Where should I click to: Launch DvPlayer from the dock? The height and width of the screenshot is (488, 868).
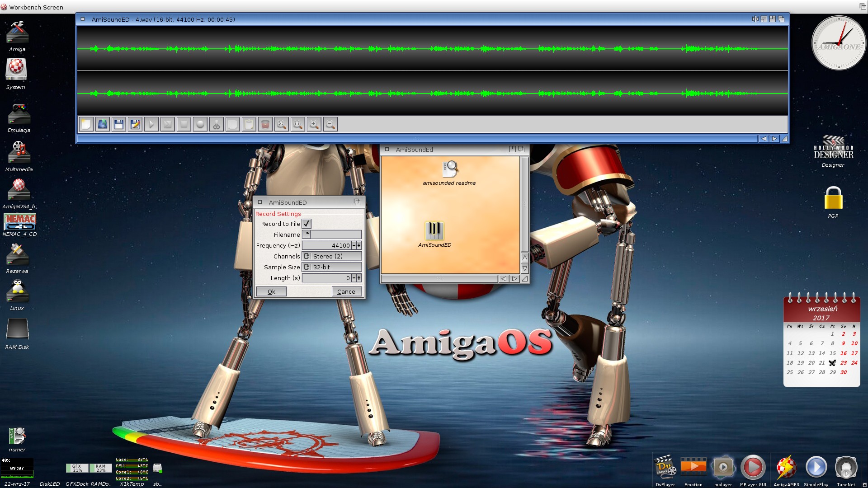tap(665, 471)
